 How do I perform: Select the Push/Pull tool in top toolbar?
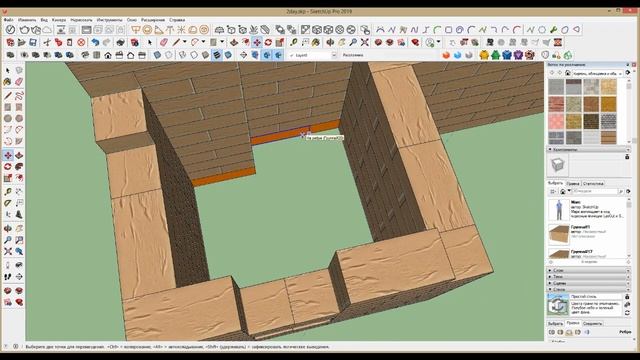[234, 42]
